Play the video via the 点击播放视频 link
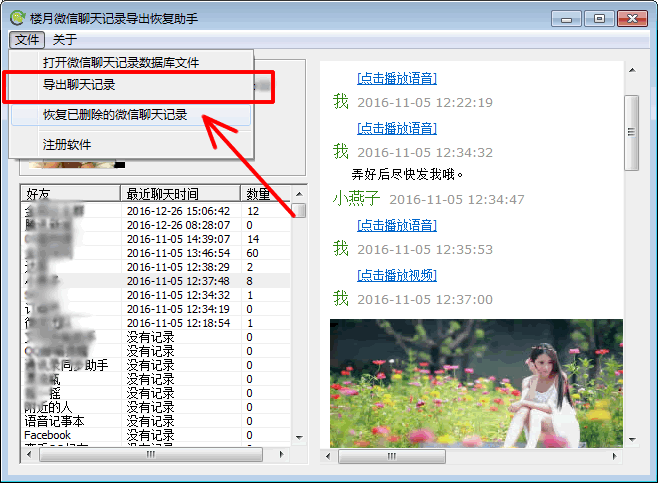Viewport: 658px width, 483px height. click(397, 275)
